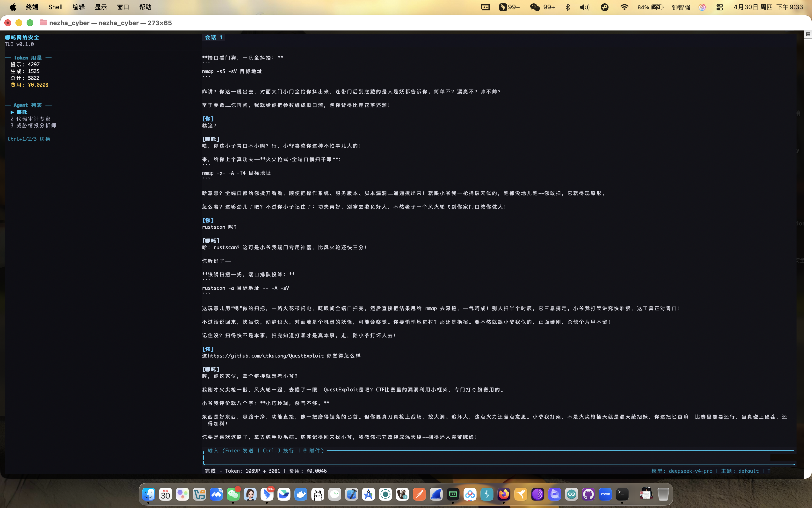Click the command nmap -sS -sV 目标地址
The image size is (812, 508).
[x=232, y=71]
